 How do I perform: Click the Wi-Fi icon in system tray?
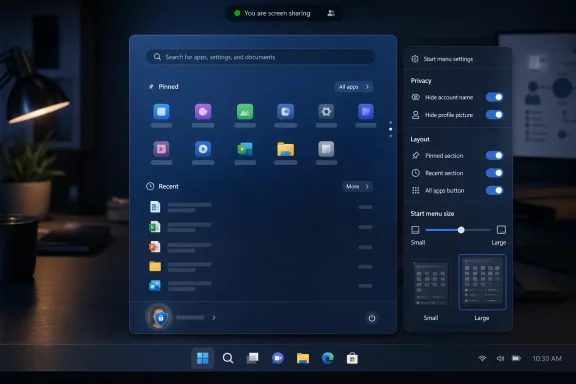point(482,358)
